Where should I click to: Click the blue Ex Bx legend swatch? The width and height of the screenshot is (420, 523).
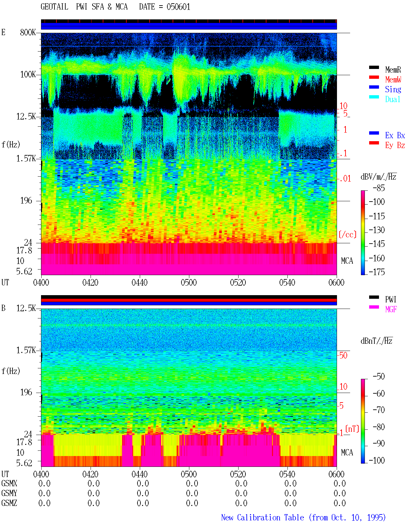(x=374, y=133)
